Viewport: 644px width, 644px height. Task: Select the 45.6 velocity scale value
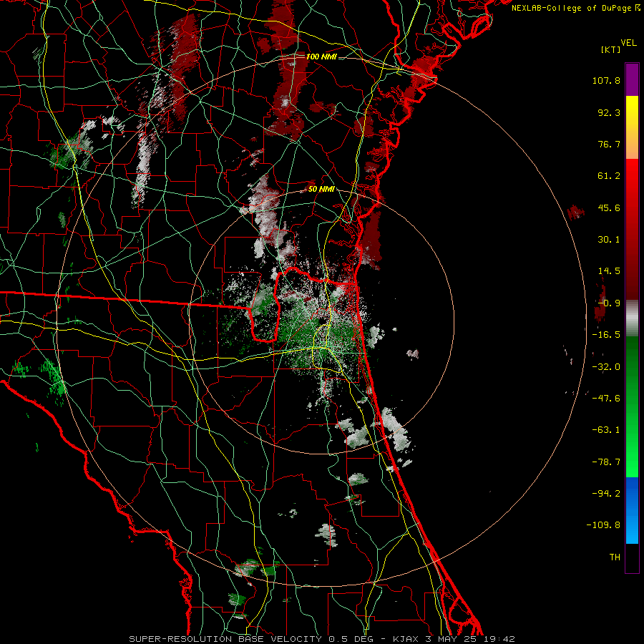[609, 208]
